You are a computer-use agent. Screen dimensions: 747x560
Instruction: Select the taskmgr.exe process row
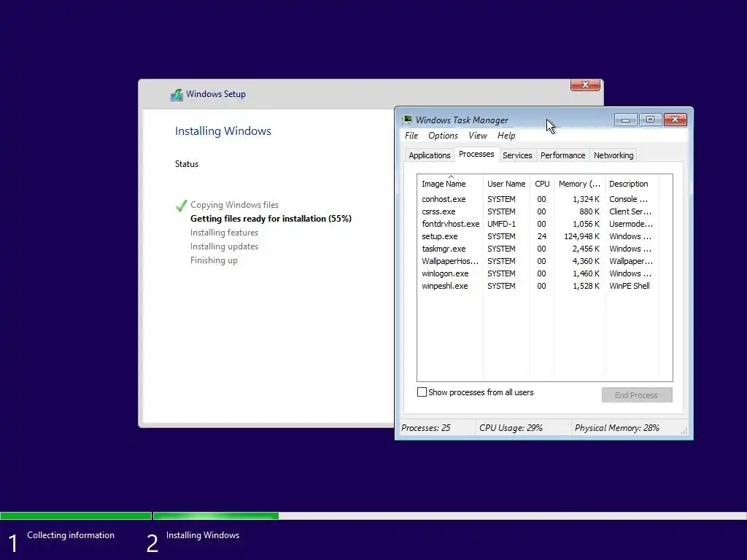tap(538, 249)
